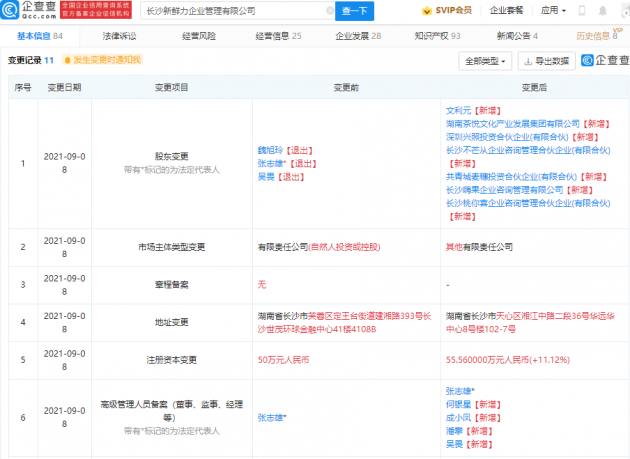
Task: Click the 导出数据 export button
Action: (x=546, y=61)
